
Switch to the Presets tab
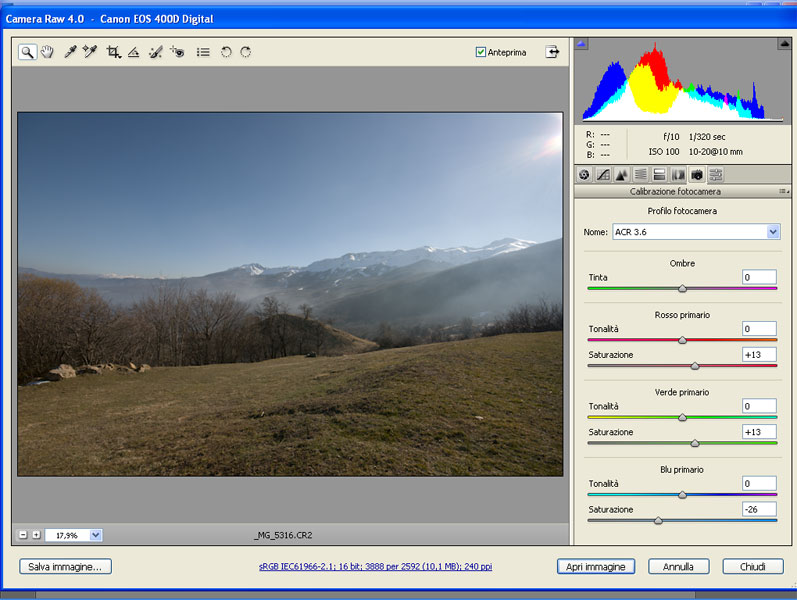click(x=716, y=174)
